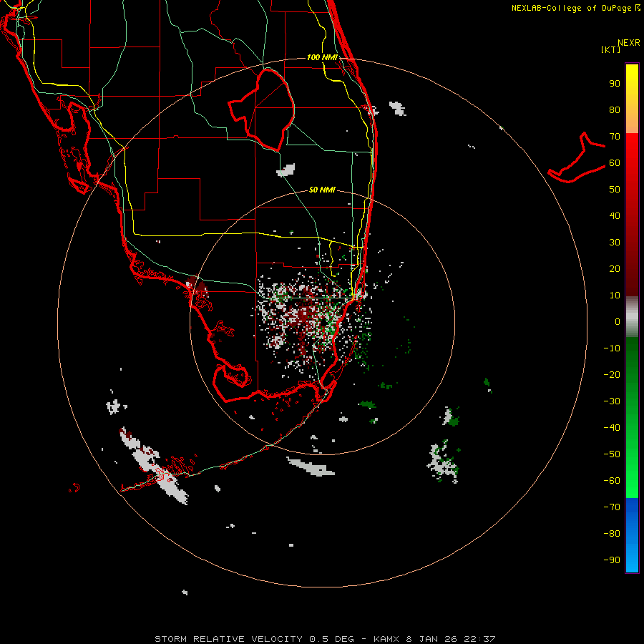This screenshot has width=644, height=644.
Task: Click the 60 value on velocity scale
Action: (x=615, y=163)
